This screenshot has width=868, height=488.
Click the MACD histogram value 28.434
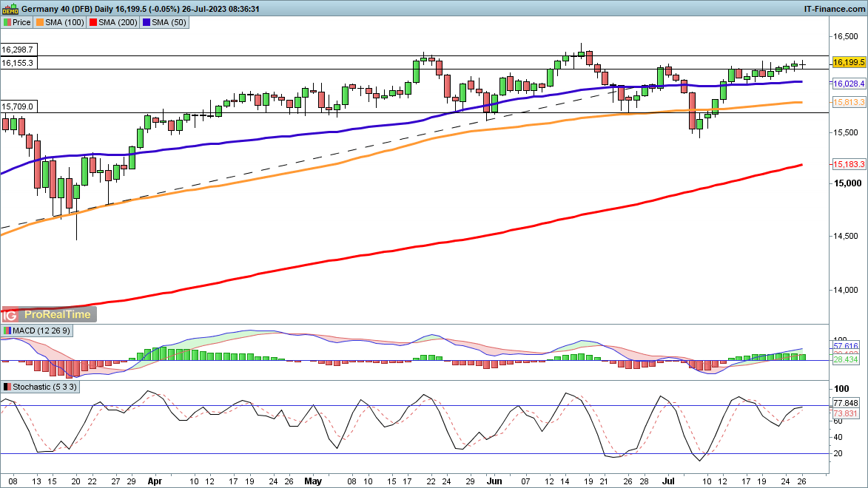pos(845,359)
